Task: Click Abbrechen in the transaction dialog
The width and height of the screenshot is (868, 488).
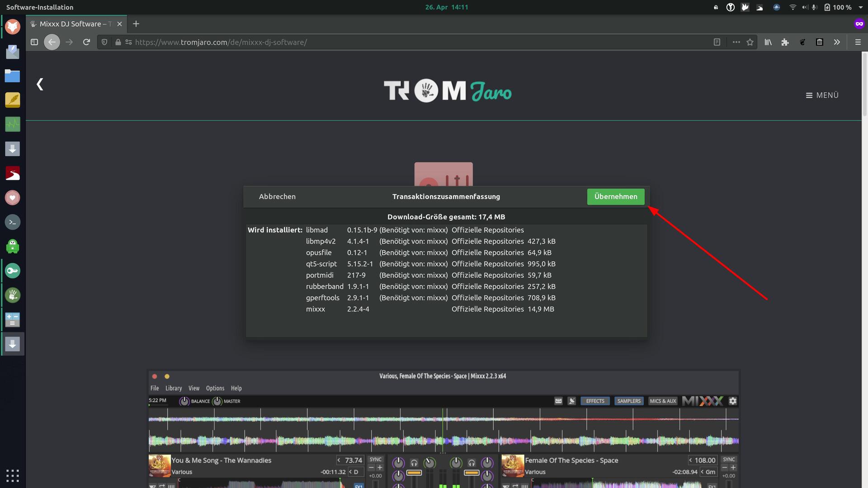Action: click(277, 197)
